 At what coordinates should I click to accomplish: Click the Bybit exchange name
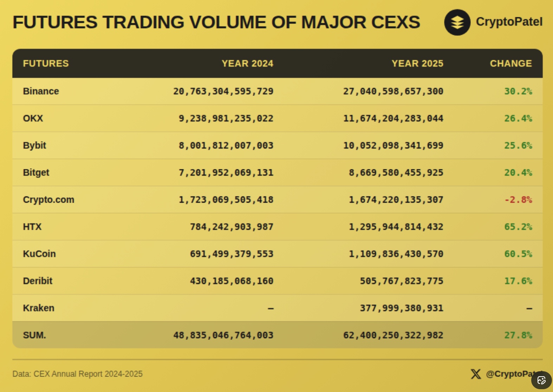click(34, 145)
